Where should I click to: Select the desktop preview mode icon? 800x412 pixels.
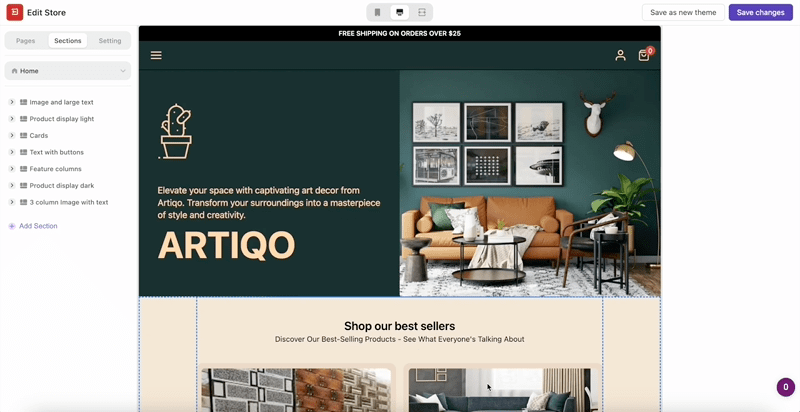pyautogui.click(x=400, y=13)
